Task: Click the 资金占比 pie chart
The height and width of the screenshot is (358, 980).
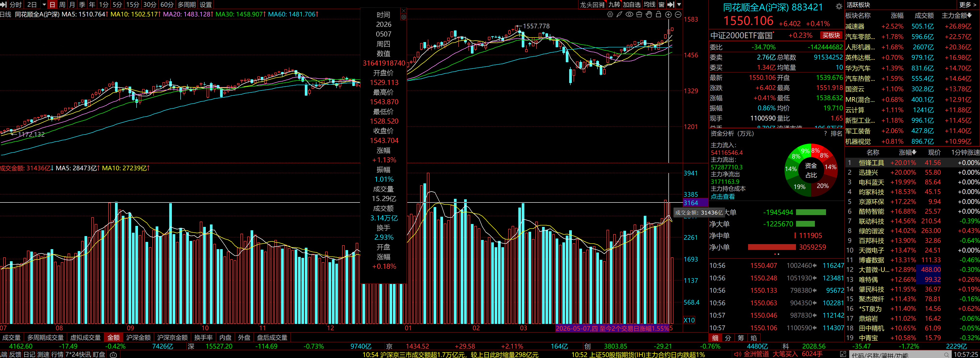Action: click(x=811, y=170)
